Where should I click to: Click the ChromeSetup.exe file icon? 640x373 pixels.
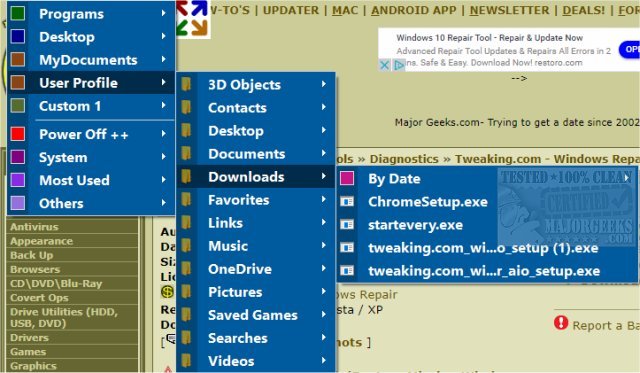click(347, 202)
